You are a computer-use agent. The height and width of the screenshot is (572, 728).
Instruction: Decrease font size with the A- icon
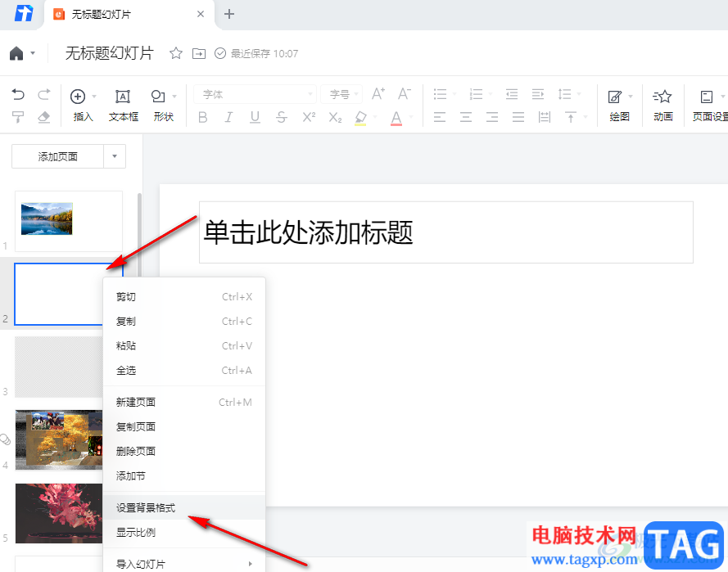coord(404,94)
